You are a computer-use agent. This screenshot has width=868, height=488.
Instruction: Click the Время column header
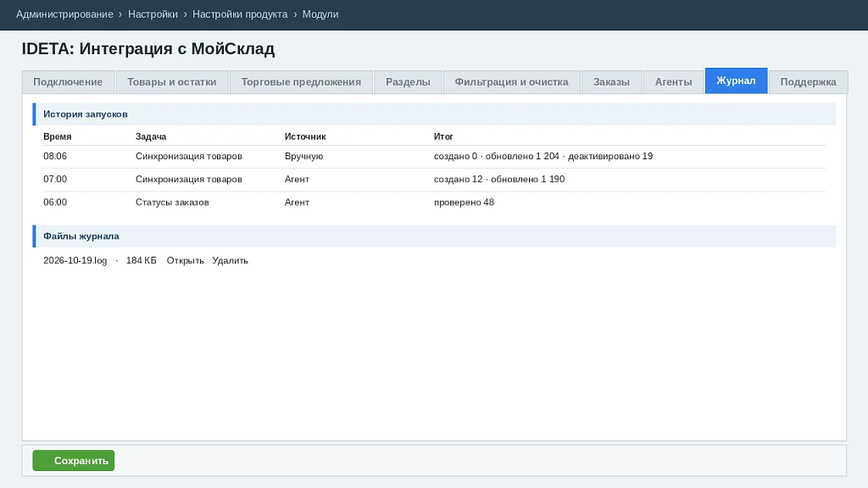(x=57, y=136)
